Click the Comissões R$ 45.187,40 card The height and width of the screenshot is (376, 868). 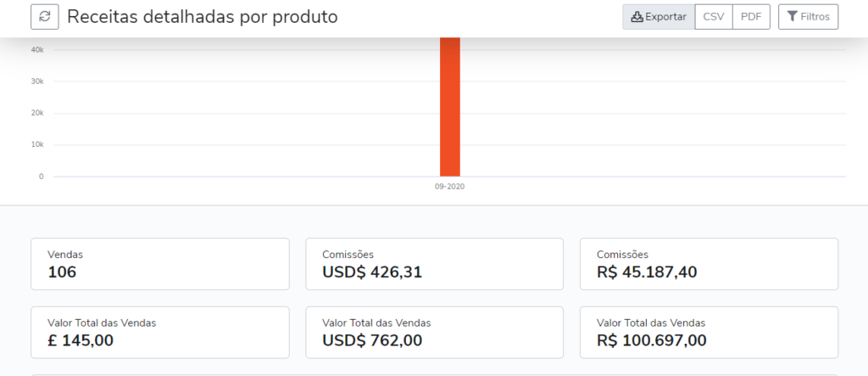[x=709, y=264]
